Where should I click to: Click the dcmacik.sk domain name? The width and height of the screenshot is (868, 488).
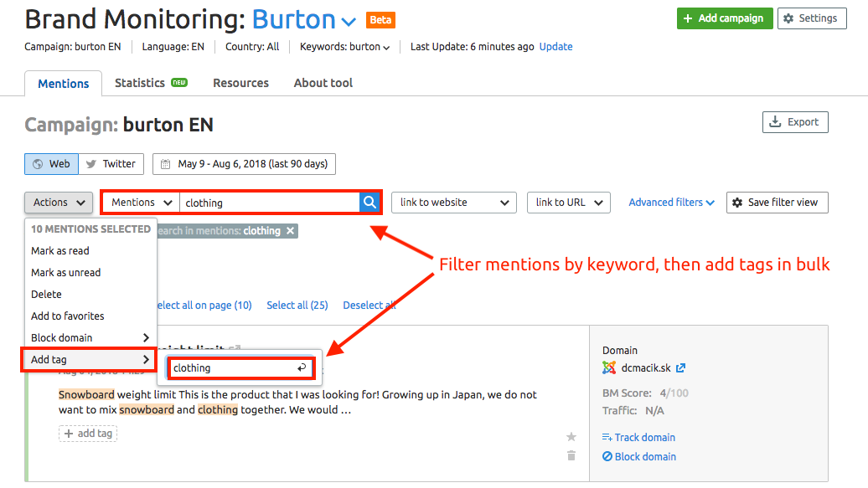coord(646,368)
